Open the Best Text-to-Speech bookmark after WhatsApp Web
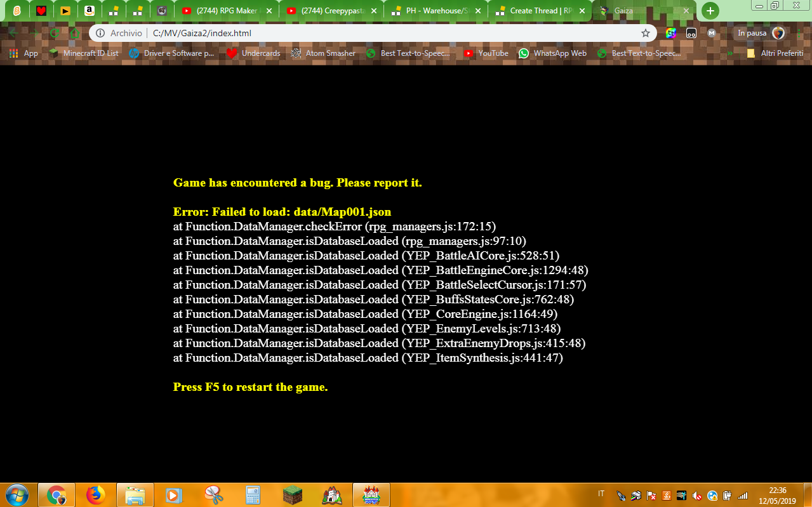This screenshot has height=507, width=812. pos(639,53)
